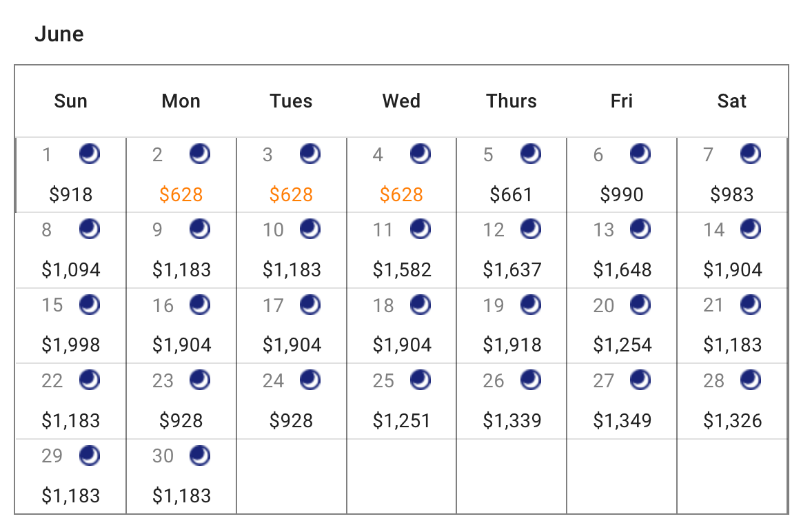The image size is (801, 532).
Task: Select date number 12 in calendar
Action: point(494,229)
